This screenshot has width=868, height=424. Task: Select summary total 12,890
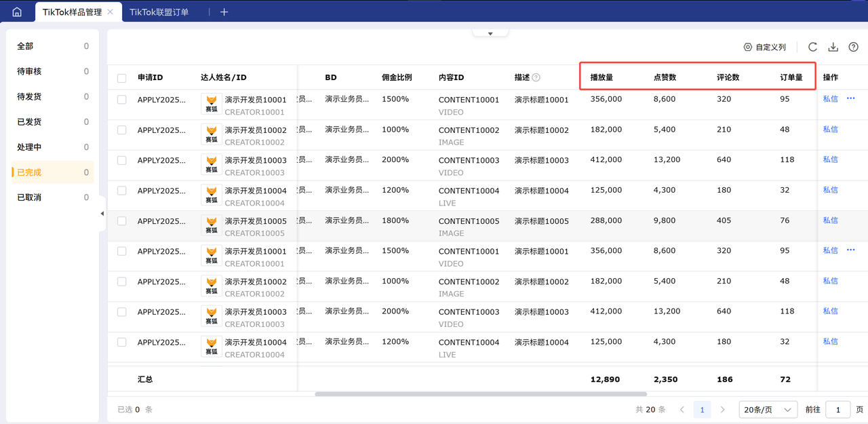tap(605, 379)
